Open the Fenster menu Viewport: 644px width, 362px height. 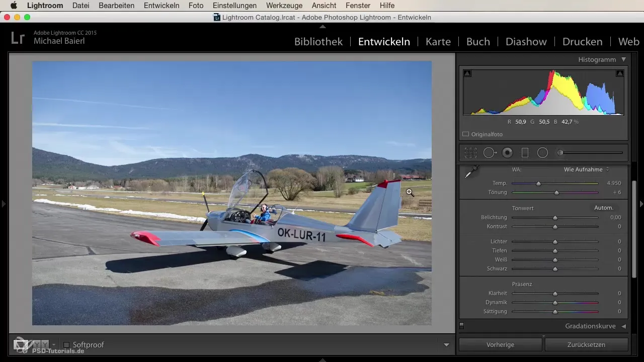pos(358,6)
